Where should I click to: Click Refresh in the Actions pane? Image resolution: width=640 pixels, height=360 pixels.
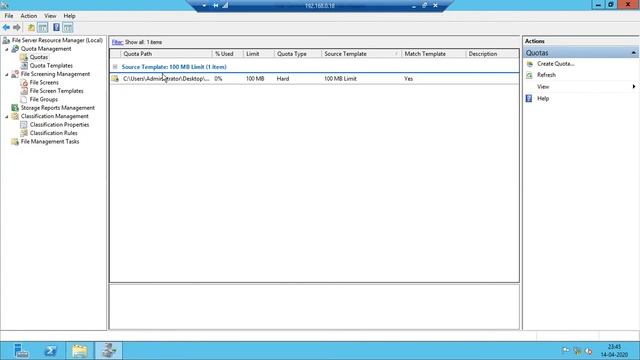tap(546, 75)
